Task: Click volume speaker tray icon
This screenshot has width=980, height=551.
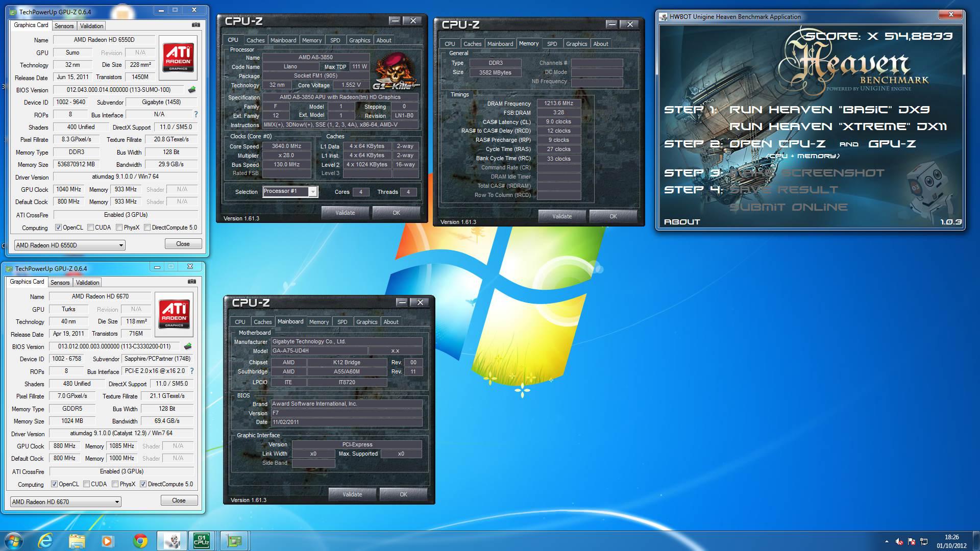Action: click(x=899, y=541)
